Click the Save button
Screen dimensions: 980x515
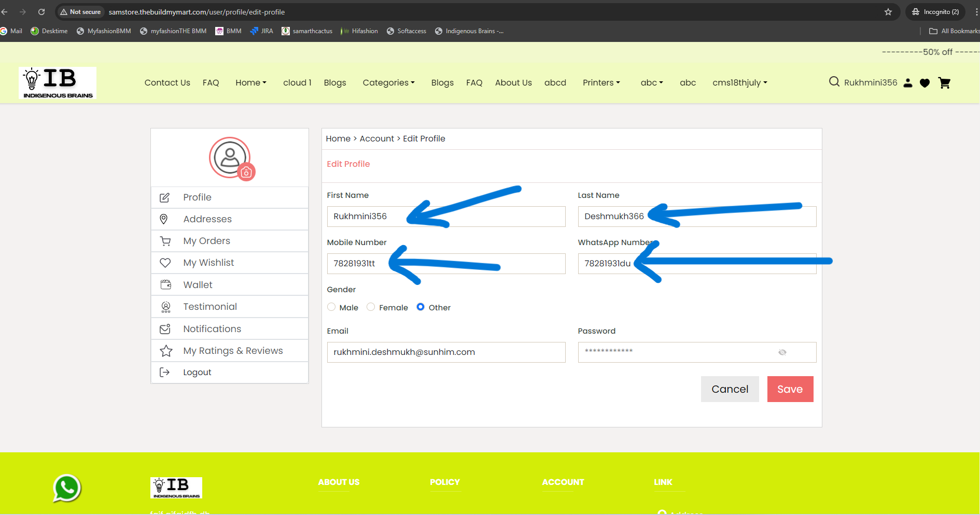790,389
